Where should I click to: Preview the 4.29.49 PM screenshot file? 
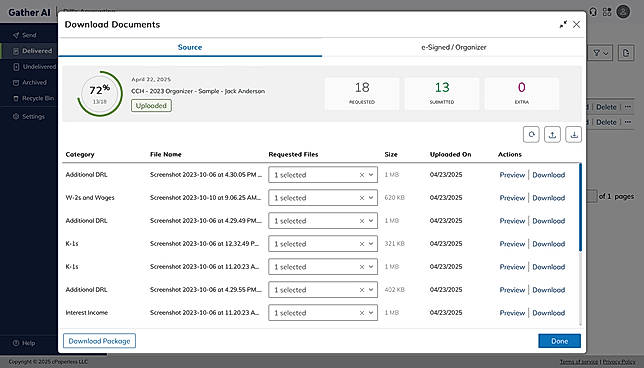(512, 221)
